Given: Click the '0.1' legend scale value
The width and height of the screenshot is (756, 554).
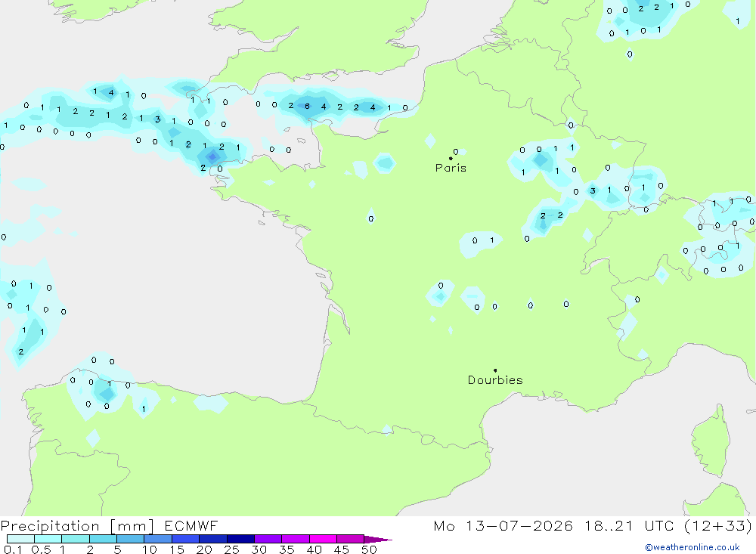Looking at the screenshot, I should tap(13, 549).
